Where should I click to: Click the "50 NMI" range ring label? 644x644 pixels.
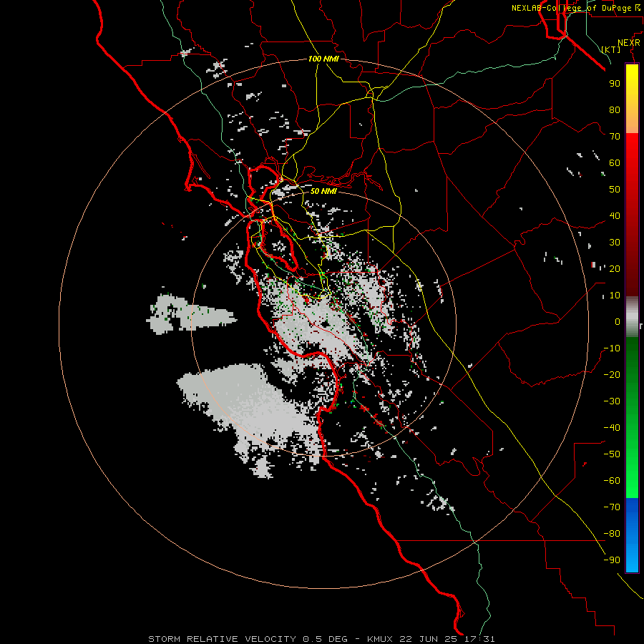(323, 191)
